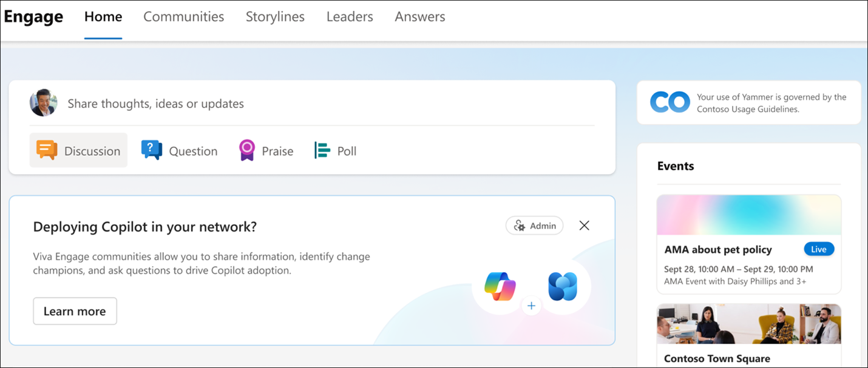Click the Learn more button

(75, 311)
